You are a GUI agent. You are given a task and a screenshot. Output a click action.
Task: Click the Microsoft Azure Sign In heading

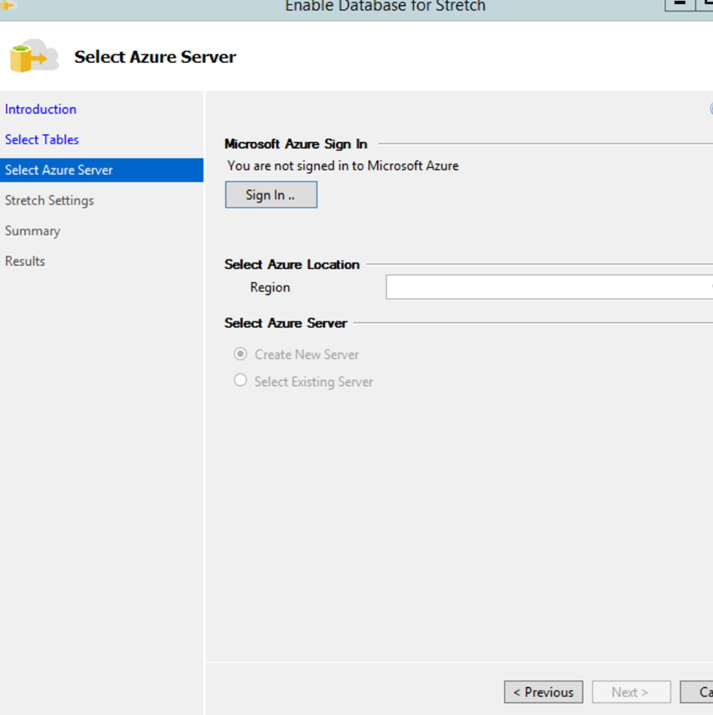point(296,144)
